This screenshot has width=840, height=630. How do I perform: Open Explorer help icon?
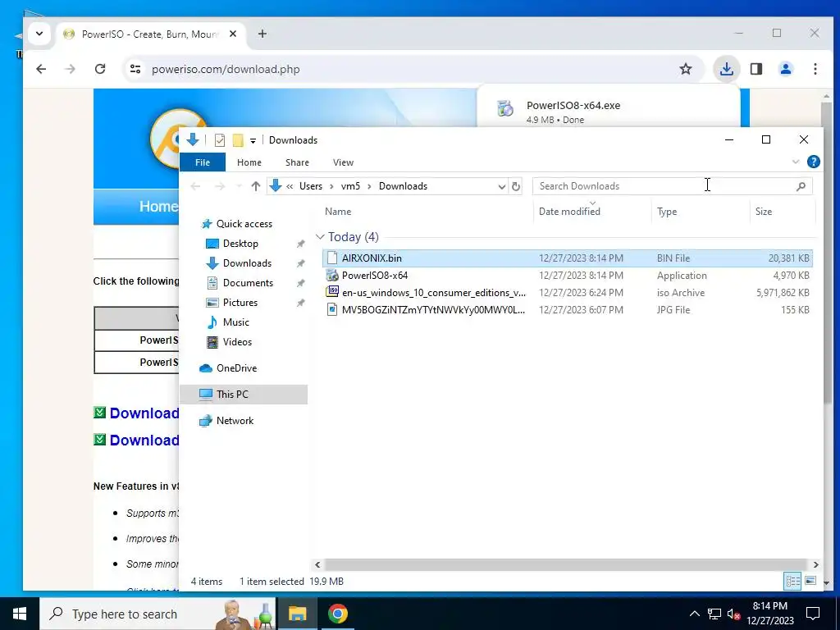(813, 162)
